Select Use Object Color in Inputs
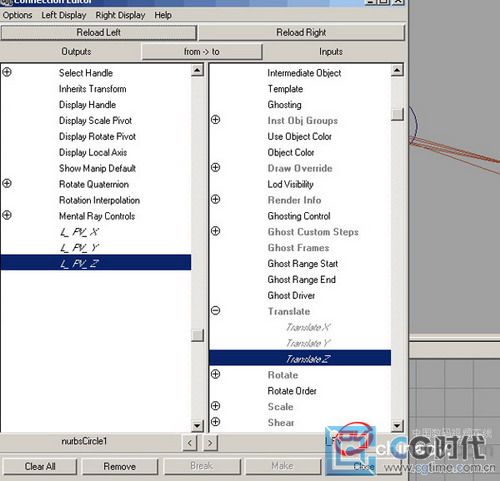The image size is (500, 481). coord(300,137)
